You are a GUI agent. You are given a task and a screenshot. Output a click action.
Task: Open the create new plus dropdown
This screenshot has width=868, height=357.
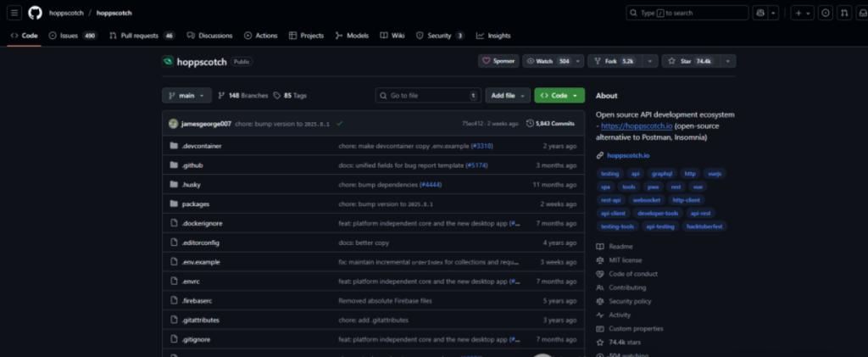coord(801,13)
